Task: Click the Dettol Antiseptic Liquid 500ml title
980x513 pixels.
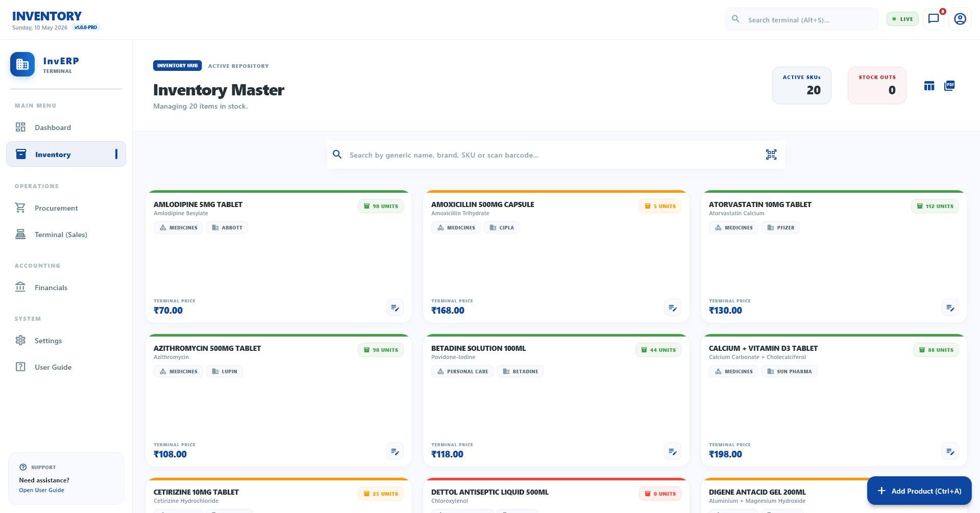Action: 490,492
